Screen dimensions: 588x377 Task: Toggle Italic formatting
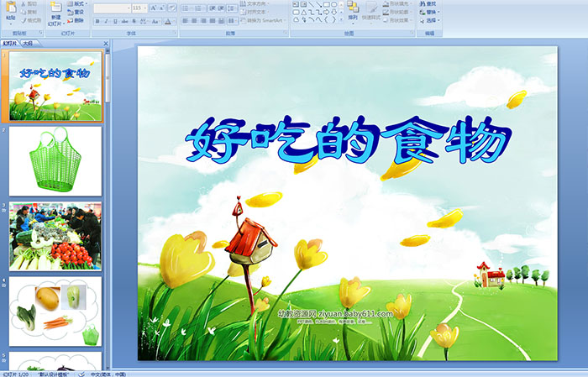point(106,21)
